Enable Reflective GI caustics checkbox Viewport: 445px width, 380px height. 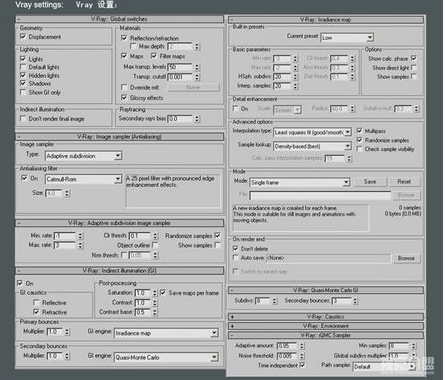coord(36,302)
